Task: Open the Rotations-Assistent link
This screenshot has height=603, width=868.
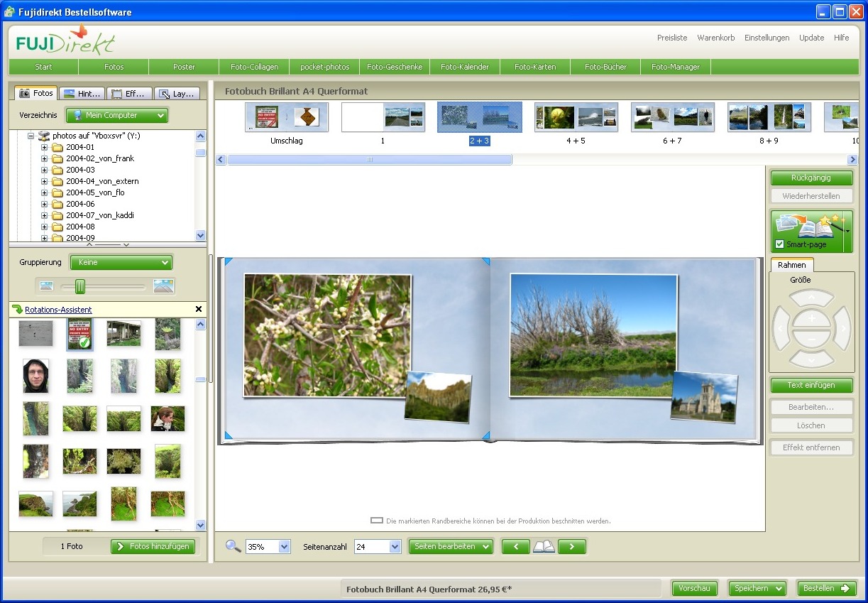Action: pyautogui.click(x=58, y=310)
